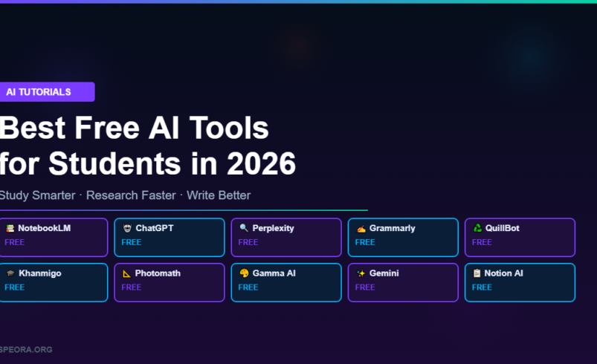Click FREE under QuillBot
This screenshot has width=597, height=364.
click(x=482, y=242)
